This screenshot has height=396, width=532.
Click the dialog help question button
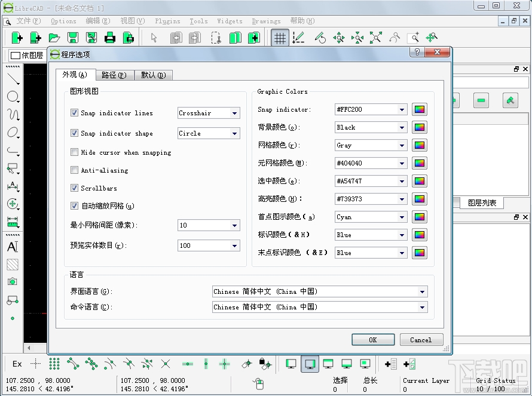(417, 52)
